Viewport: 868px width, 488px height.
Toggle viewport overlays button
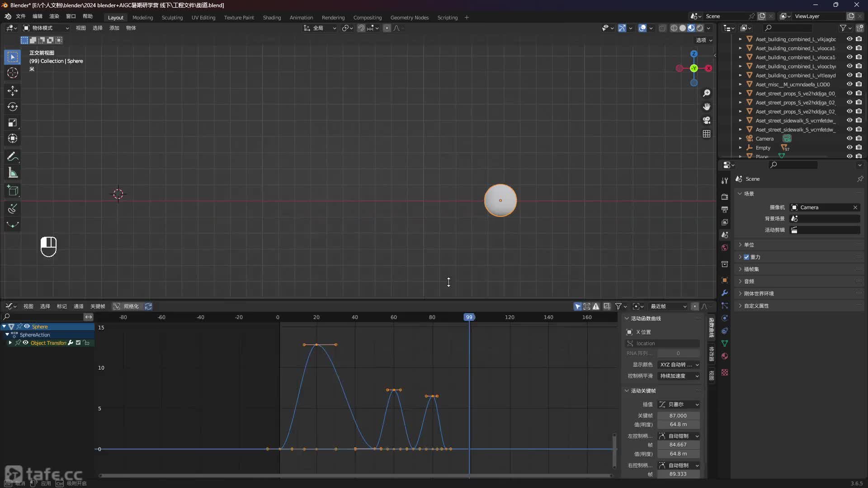(x=642, y=28)
